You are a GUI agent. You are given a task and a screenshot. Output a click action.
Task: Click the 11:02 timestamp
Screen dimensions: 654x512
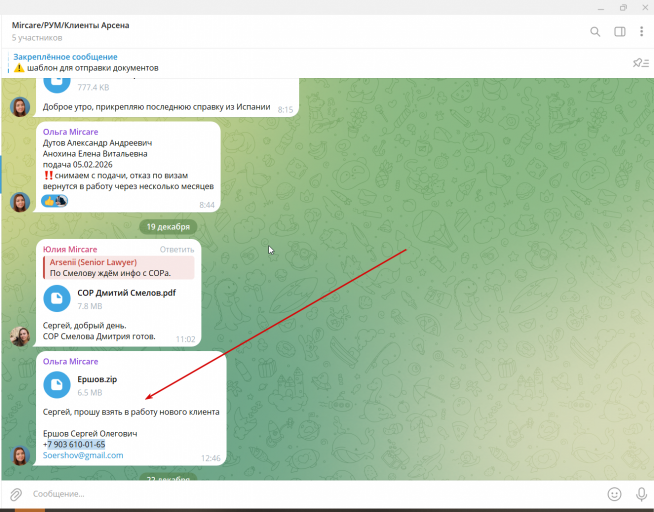tap(185, 339)
